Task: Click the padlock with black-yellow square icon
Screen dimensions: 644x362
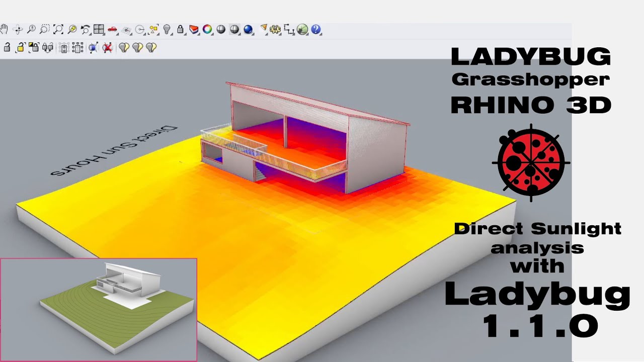Action: pyautogui.click(x=34, y=48)
